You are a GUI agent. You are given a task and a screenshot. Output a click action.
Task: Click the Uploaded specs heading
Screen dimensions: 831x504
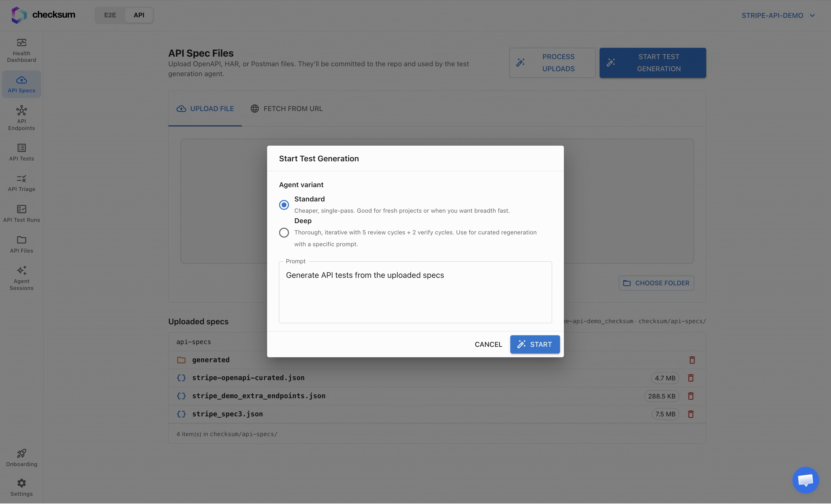point(198,322)
